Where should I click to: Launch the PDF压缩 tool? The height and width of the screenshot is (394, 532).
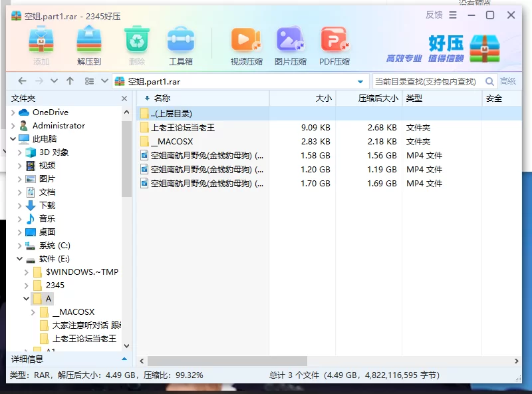[335, 39]
